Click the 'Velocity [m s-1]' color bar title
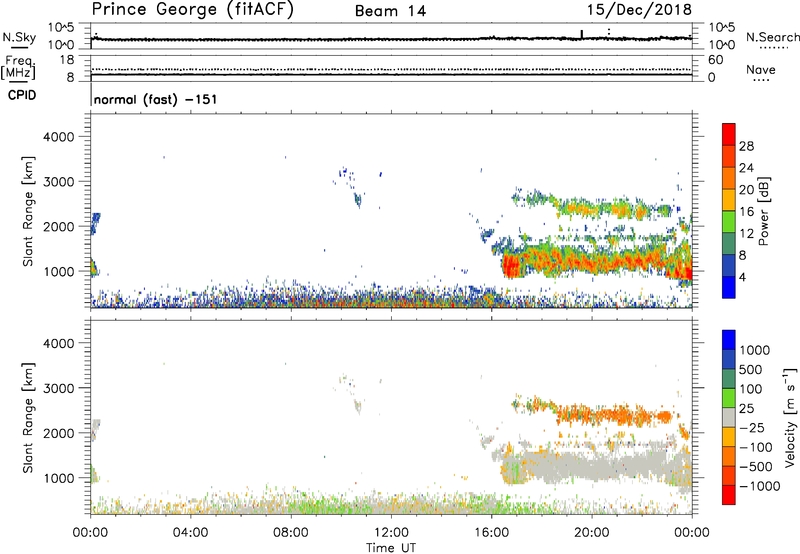 (790, 417)
